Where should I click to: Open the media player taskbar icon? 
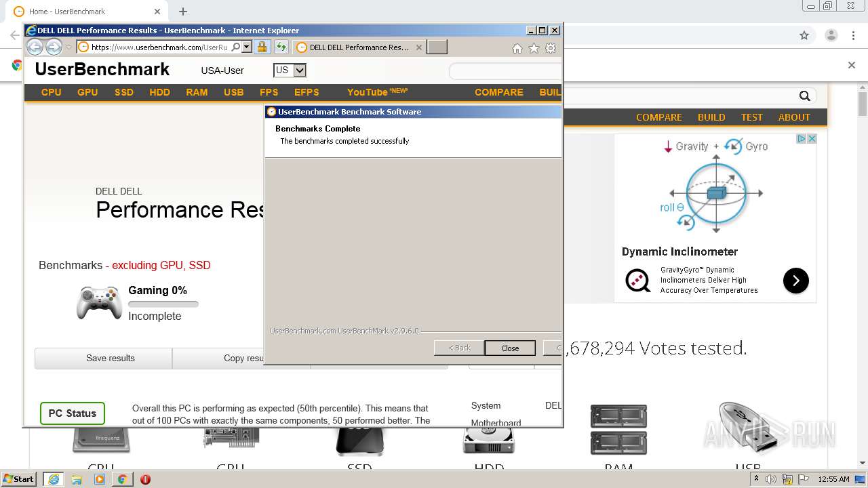(x=100, y=479)
